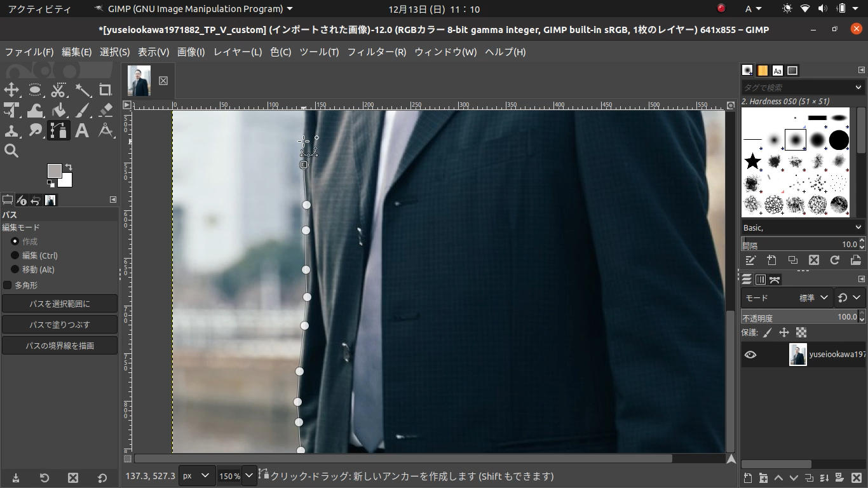Create a new brush

[x=771, y=260]
